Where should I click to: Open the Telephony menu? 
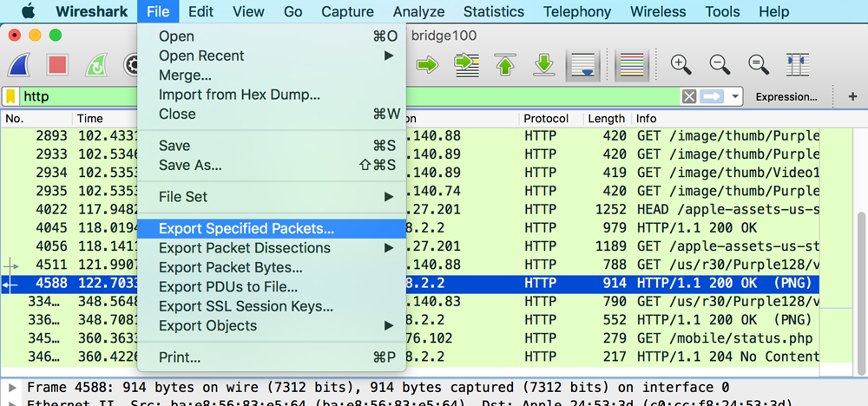[577, 11]
